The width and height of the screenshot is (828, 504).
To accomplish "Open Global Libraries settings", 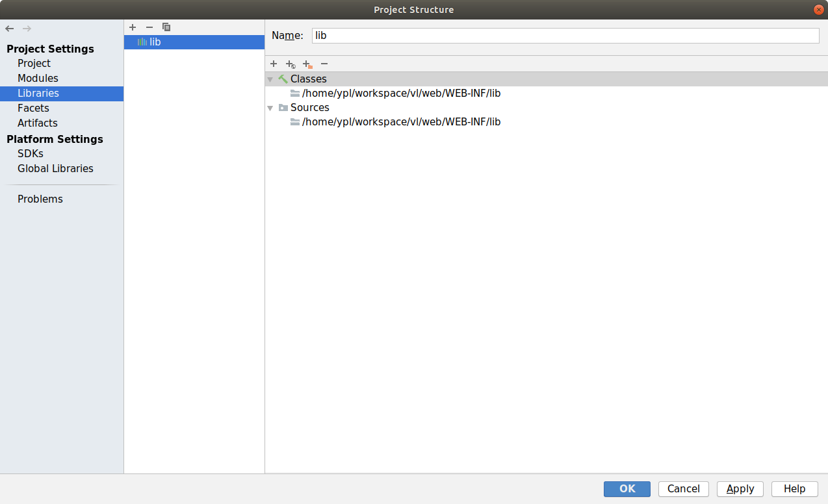I will tap(55, 168).
